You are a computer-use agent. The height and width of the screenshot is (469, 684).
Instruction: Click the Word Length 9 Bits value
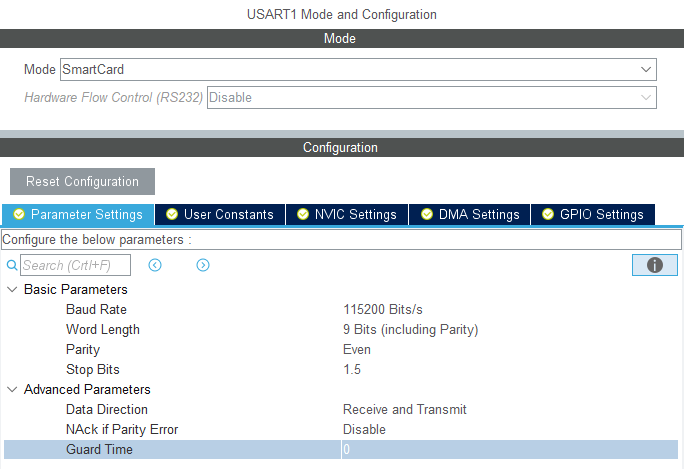click(x=410, y=330)
